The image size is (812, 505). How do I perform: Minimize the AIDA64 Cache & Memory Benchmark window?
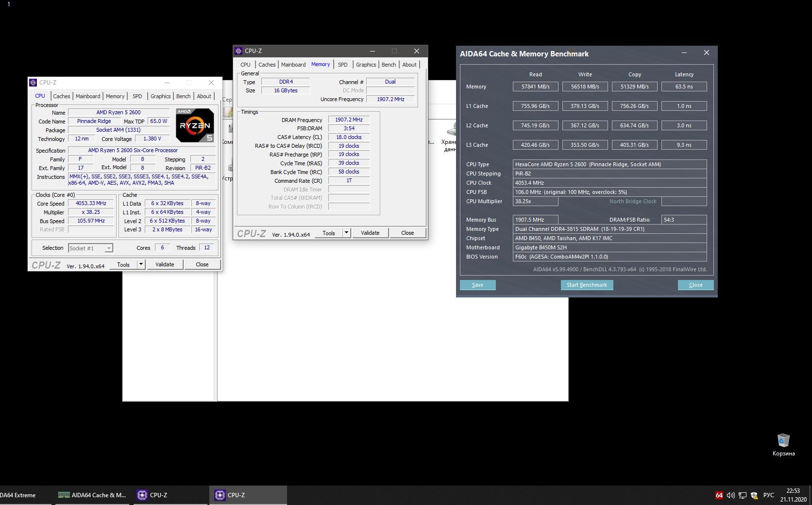684,52
